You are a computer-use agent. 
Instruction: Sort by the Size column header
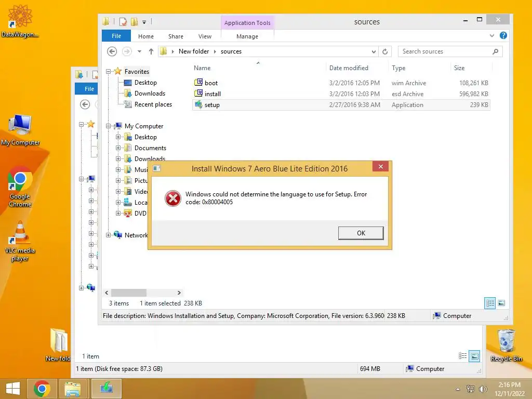click(x=459, y=68)
